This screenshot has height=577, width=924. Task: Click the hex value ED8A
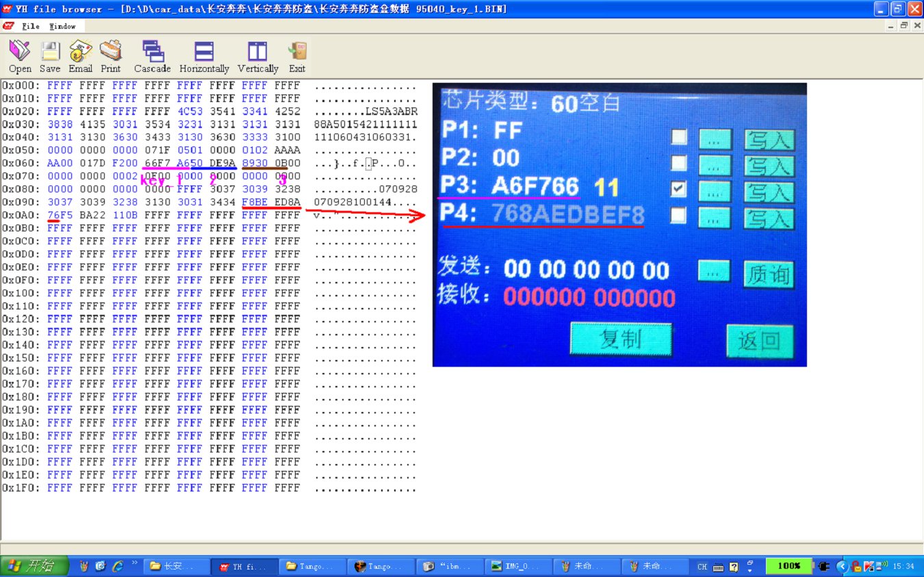click(x=287, y=202)
